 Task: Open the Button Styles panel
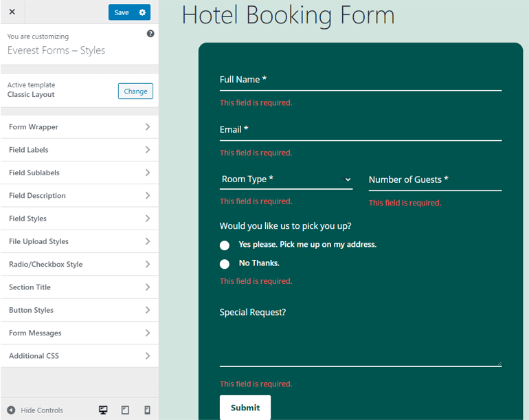coord(79,310)
